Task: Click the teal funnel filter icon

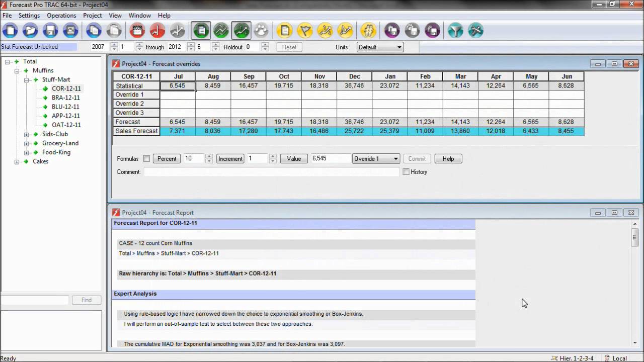Action: [x=455, y=31]
